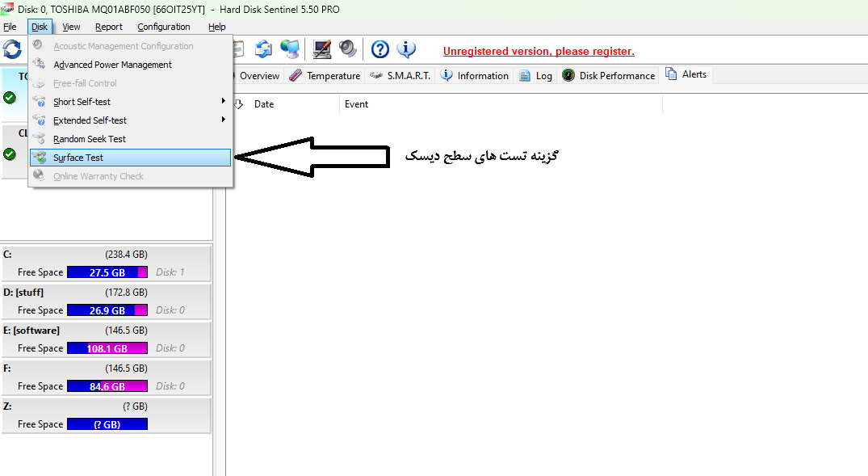The image size is (868, 476).
Task: Click the refresh disk information icon
Action: tap(11, 49)
